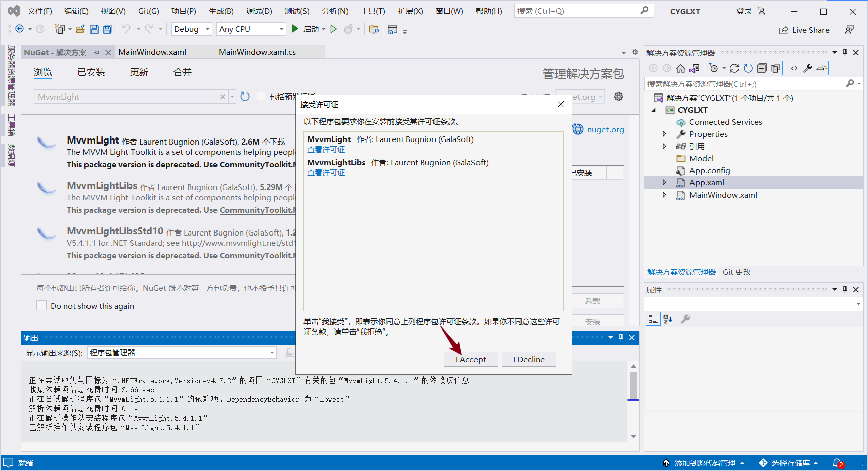Open notifications bell in status bar
Viewport: 868px width, 471px height.
(838, 463)
